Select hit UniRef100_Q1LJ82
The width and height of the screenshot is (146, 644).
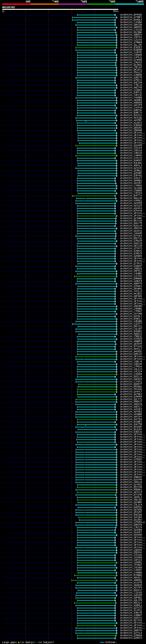point(131,45)
